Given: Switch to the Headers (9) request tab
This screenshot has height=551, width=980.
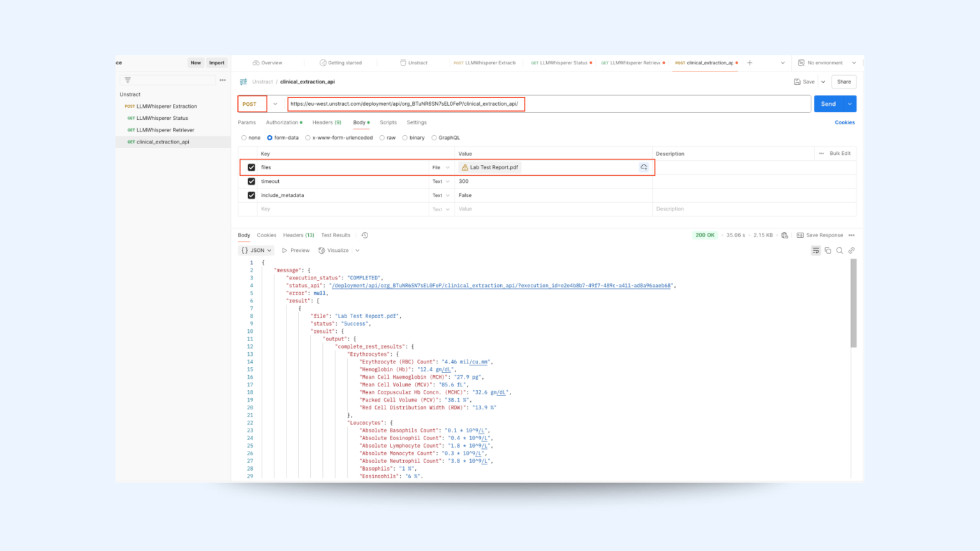Looking at the screenshot, I should click(327, 122).
